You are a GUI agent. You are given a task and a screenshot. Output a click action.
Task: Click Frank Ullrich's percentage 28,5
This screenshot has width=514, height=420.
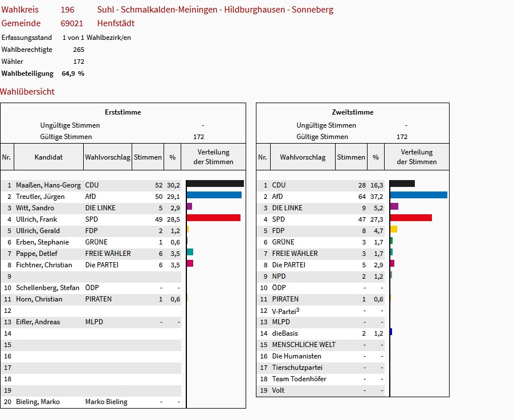click(x=173, y=219)
